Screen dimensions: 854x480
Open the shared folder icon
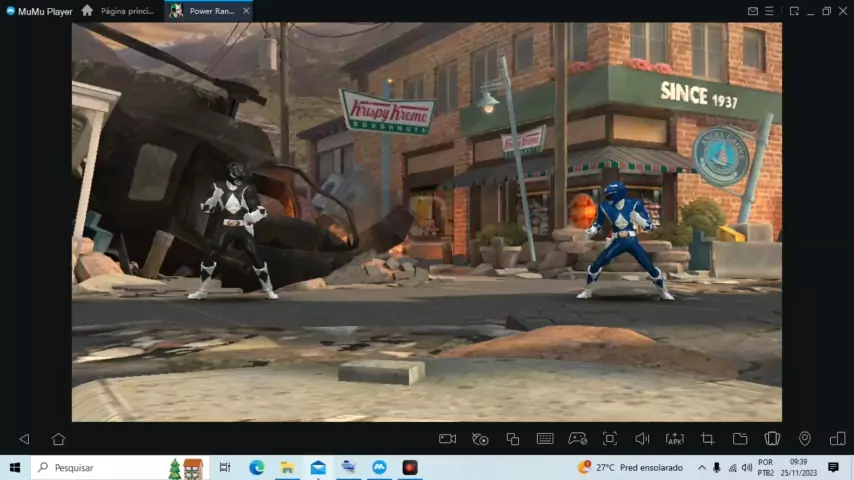click(740, 439)
